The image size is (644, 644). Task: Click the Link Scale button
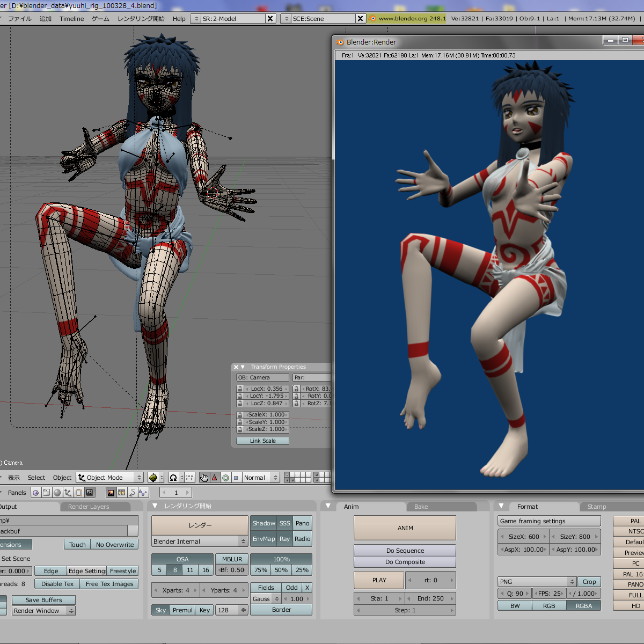tap(263, 441)
